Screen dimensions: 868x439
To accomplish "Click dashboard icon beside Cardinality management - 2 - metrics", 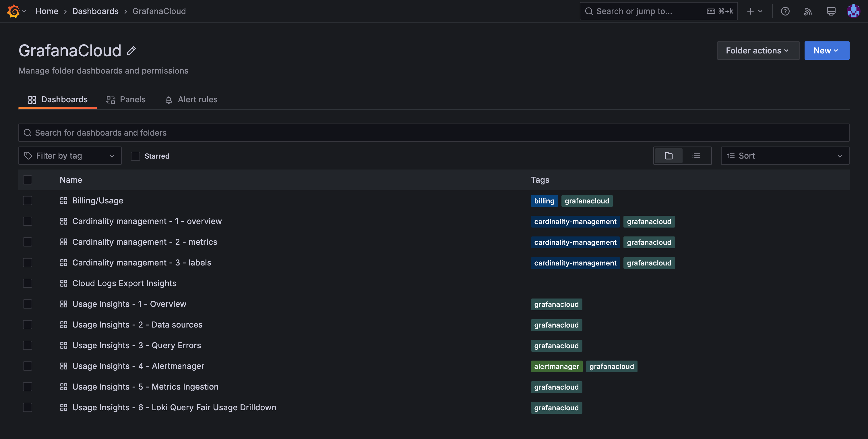I will pyautogui.click(x=63, y=242).
